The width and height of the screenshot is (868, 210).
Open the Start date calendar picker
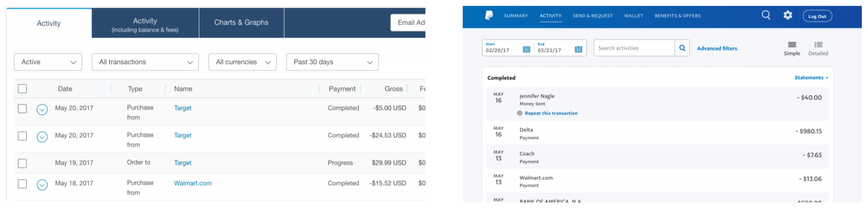526,49
